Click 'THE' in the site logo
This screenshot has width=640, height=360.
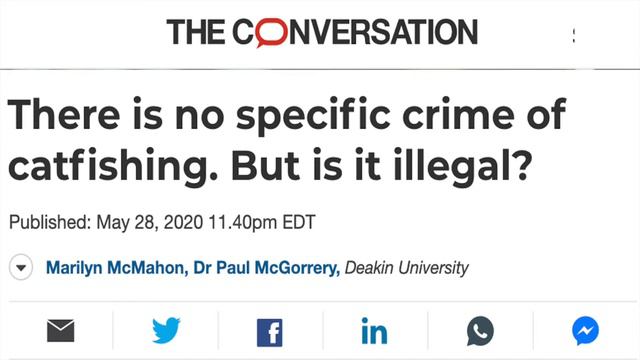click(196, 32)
